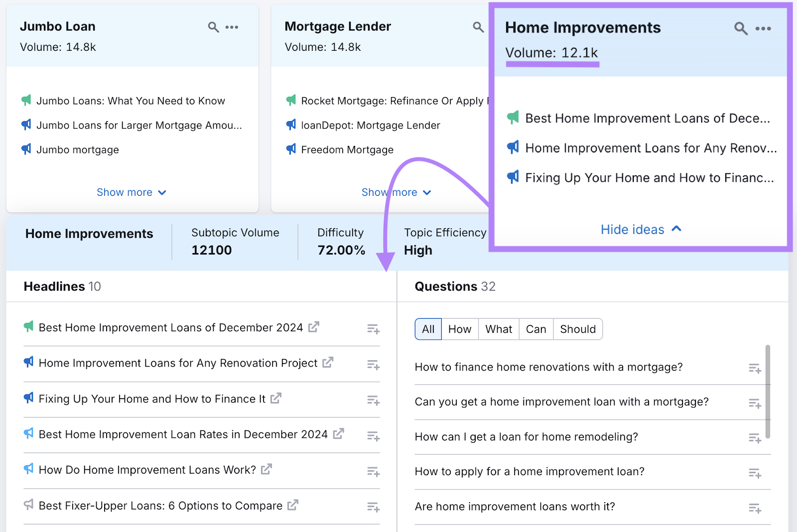Click Freedom Mortgage idea
Viewport: 797px width, 532px height.
(347, 149)
